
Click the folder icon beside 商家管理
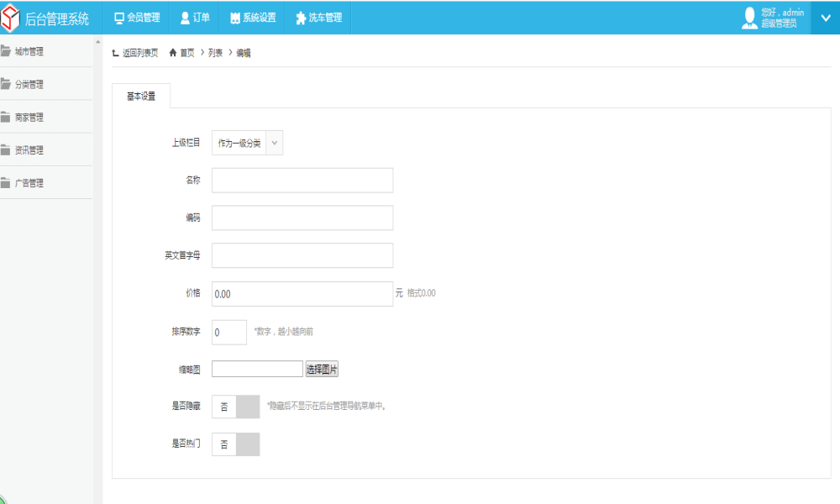click(6, 117)
